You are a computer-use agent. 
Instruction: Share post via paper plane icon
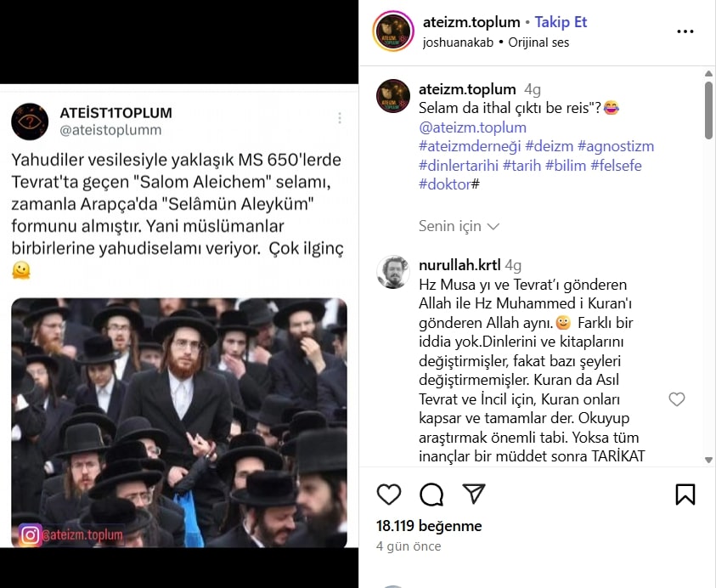pos(474,494)
